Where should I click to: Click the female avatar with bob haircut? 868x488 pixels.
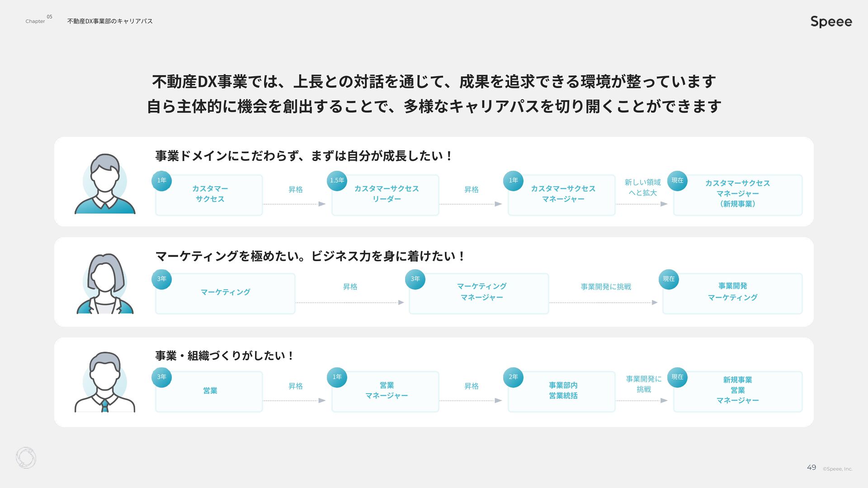pyautogui.click(x=105, y=284)
